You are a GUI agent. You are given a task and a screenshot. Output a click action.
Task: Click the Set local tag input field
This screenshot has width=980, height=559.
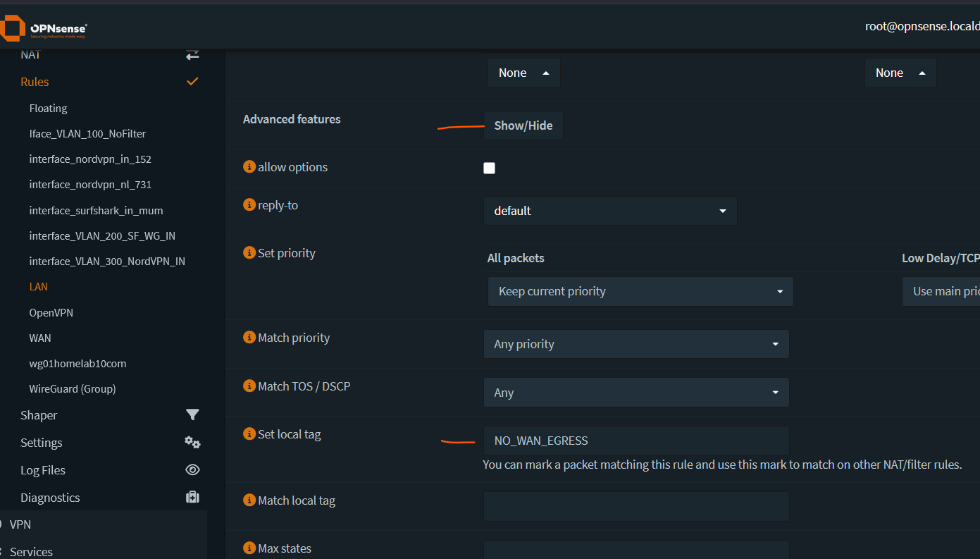636,441
